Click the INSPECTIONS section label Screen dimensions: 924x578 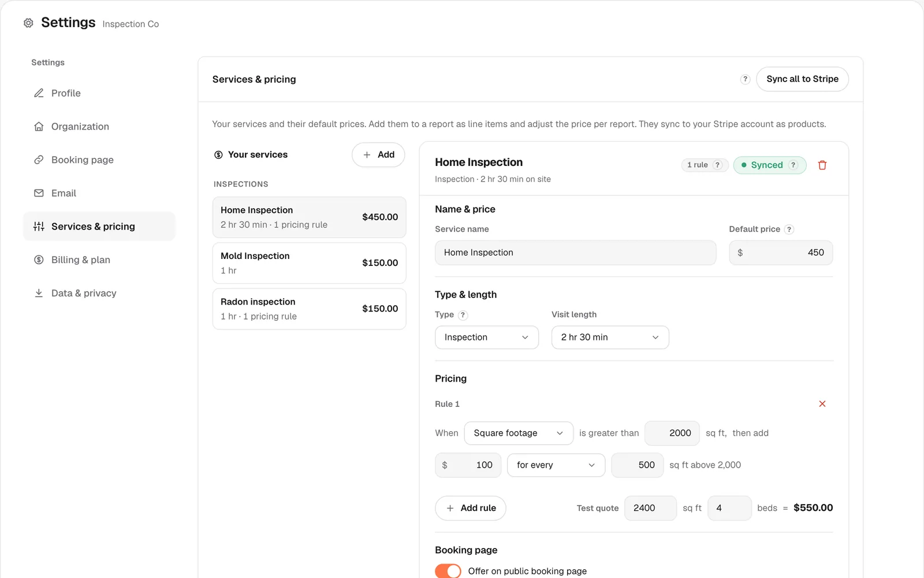tap(241, 184)
